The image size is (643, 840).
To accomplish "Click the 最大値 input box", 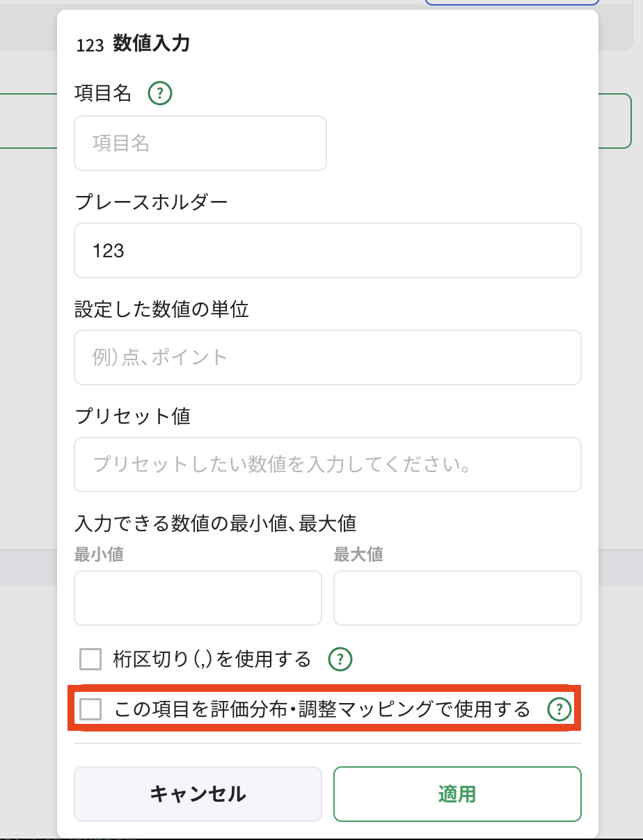I will (x=457, y=598).
